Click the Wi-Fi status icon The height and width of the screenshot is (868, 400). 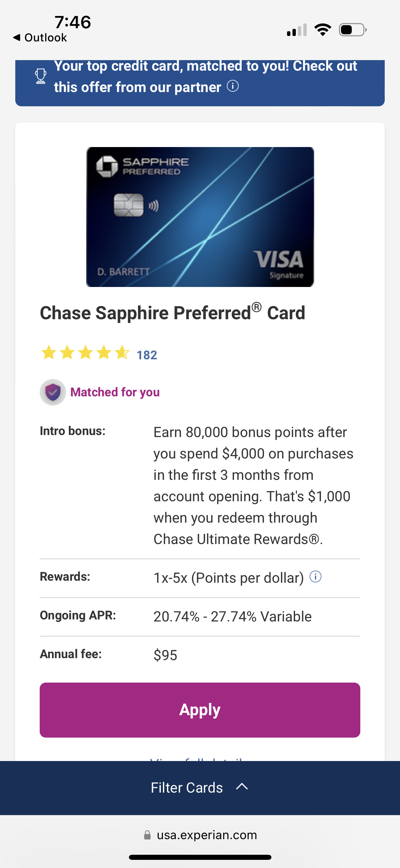[x=323, y=30]
